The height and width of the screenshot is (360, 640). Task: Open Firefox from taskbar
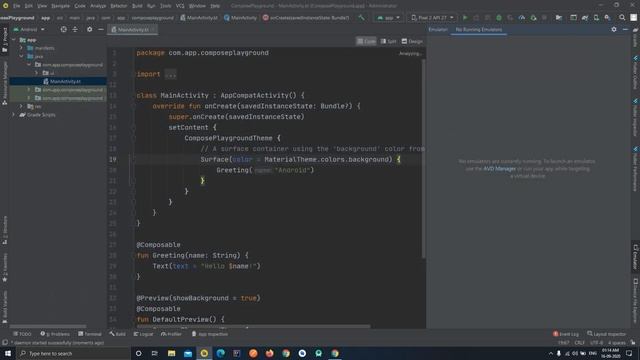[x=269, y=353]
